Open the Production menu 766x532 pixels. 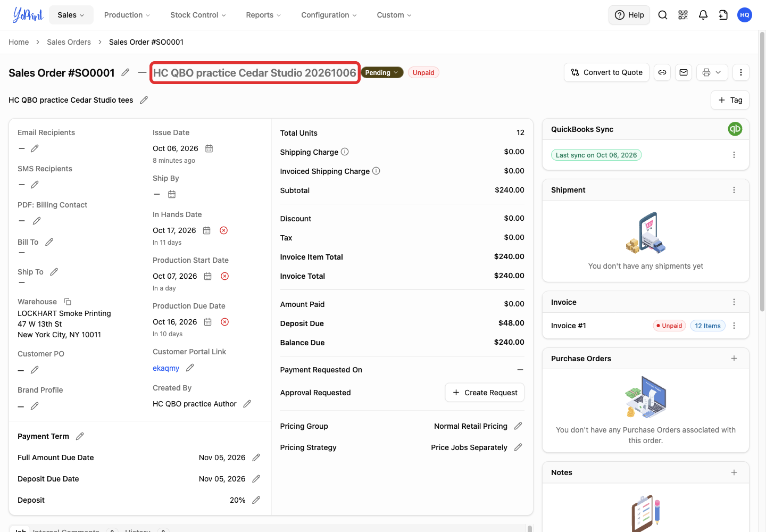(127, 15)
